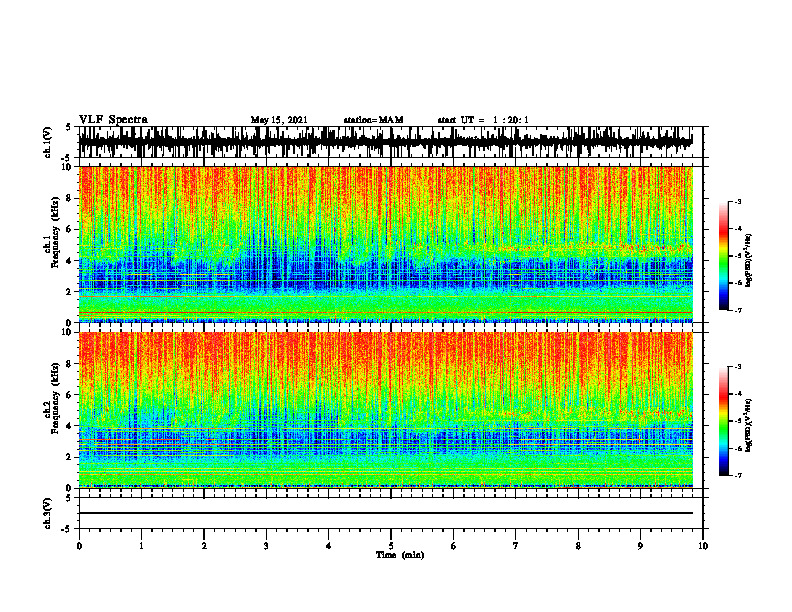Click the "4" kHz tick on ch.2 frequency axis
This screenshot has width=792, height=612.
[70, 426]
